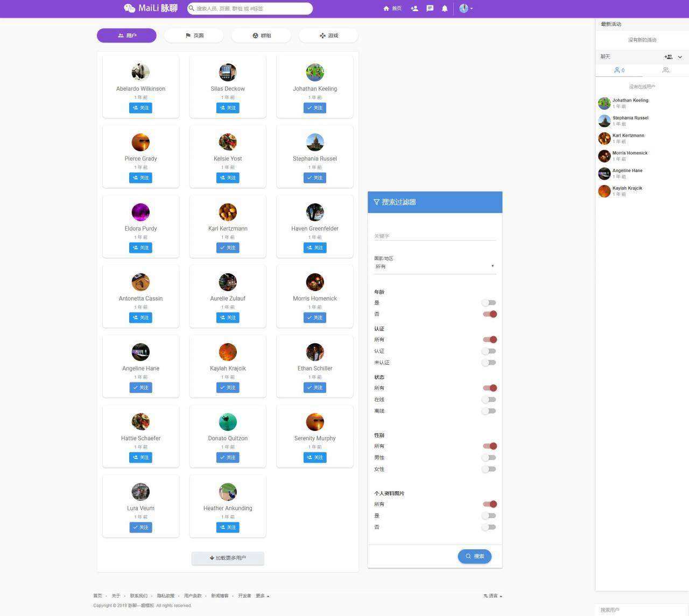
Task: Click the 关键字 input field
Action: click(434, 236)
